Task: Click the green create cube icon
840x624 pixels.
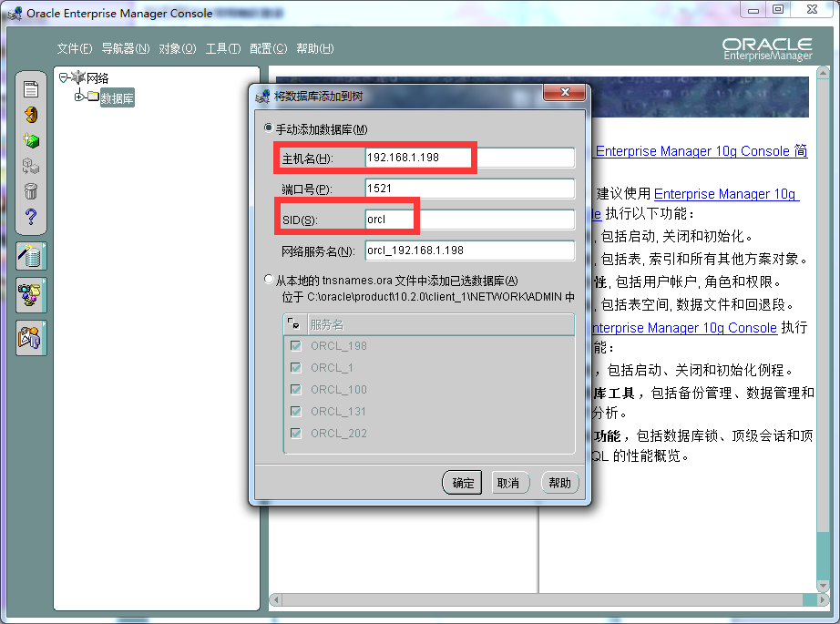Action: 31,140
